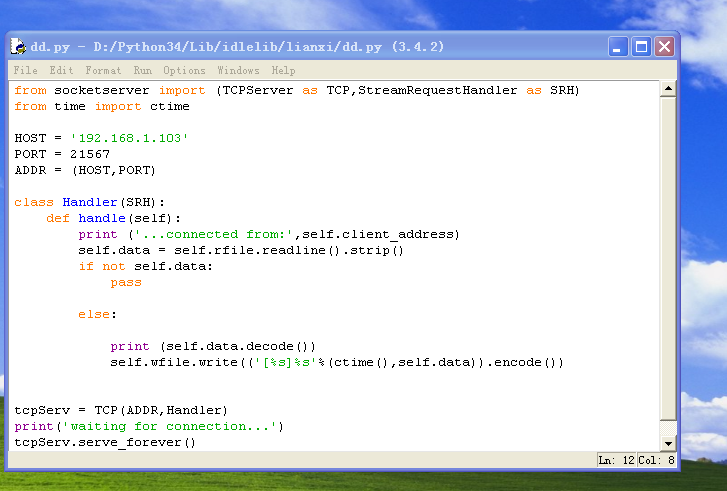Minimize the dd.py editor window
This screenshot has width=727, height=491.
[620, 47]
